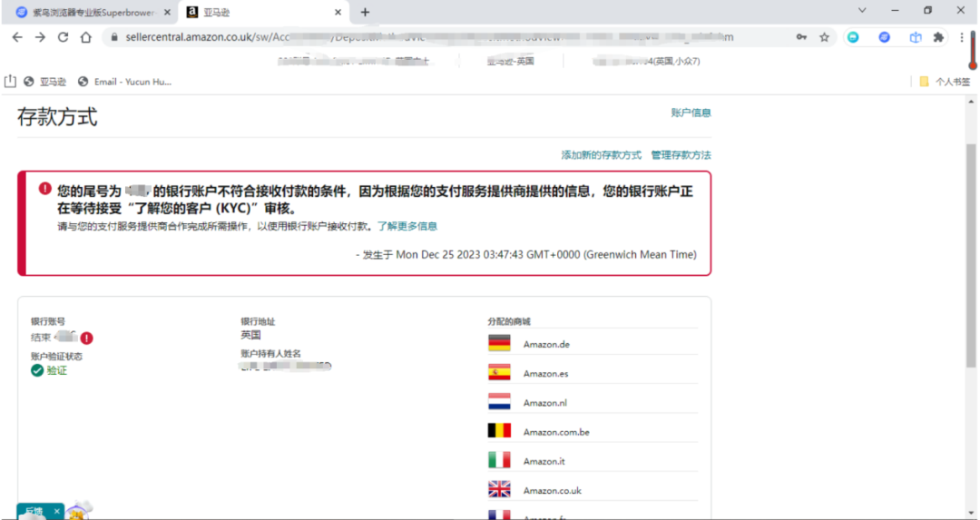Select the Amazon.de marketplace text
Screen dimensions: 980x520
click(546, 344)
